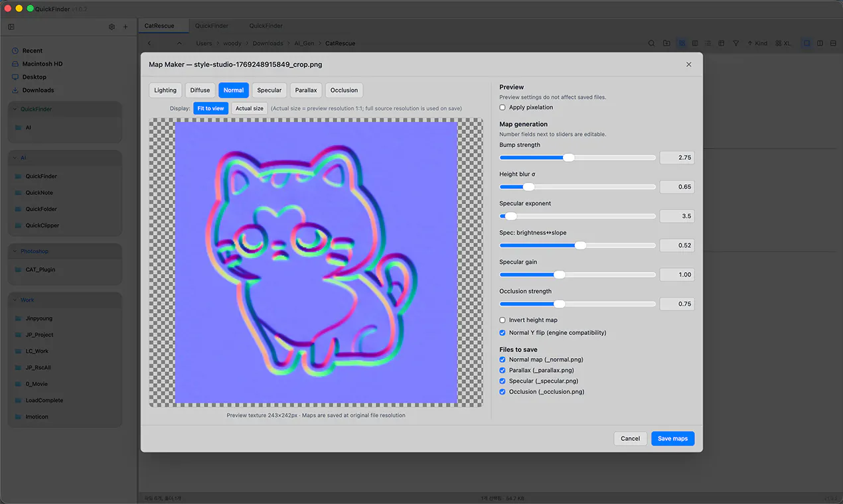
Task: Switch to list view in toolbar
Action: pos(708,43)
